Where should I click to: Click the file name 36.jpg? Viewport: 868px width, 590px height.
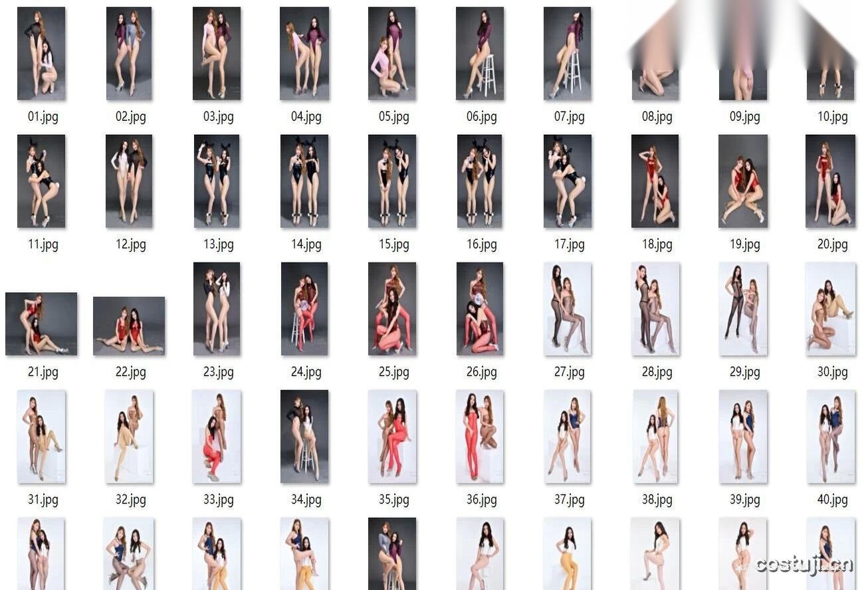[482, 500]
